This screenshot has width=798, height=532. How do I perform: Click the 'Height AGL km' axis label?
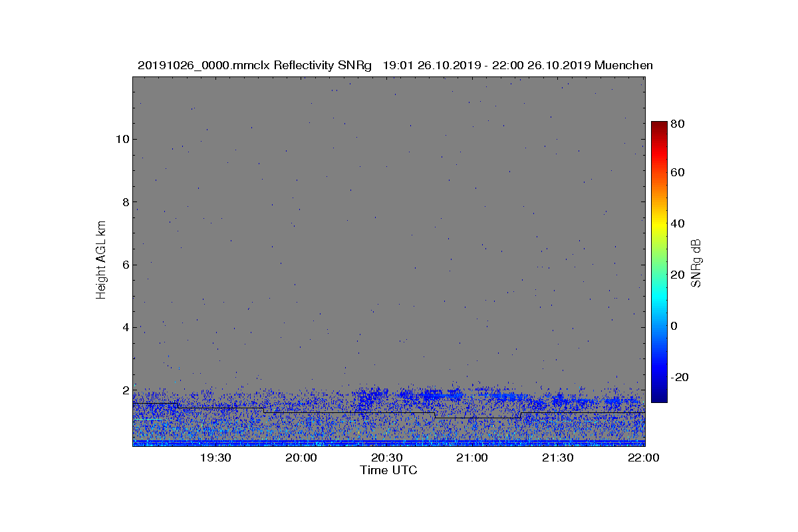pos(101,259)
